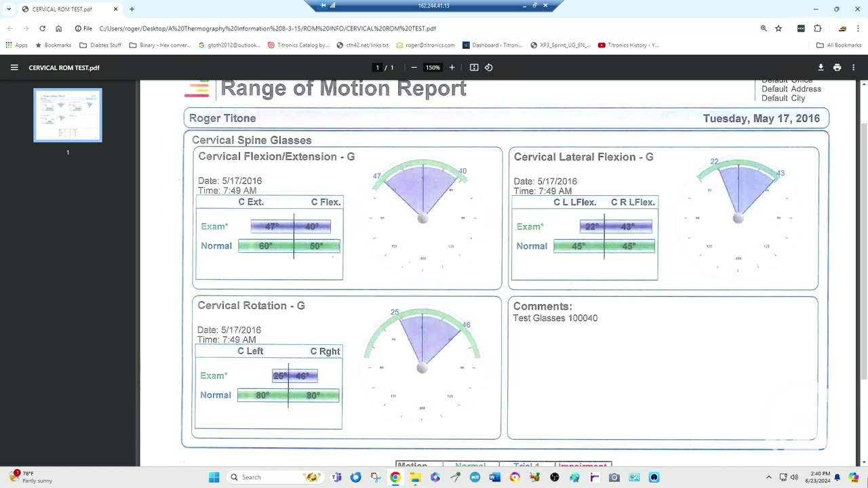
Task: Download the PDF file
Action: pos(821,68)
